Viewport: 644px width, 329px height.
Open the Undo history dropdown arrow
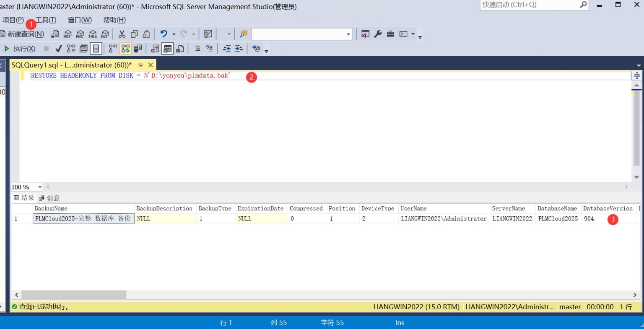[174, 34]
